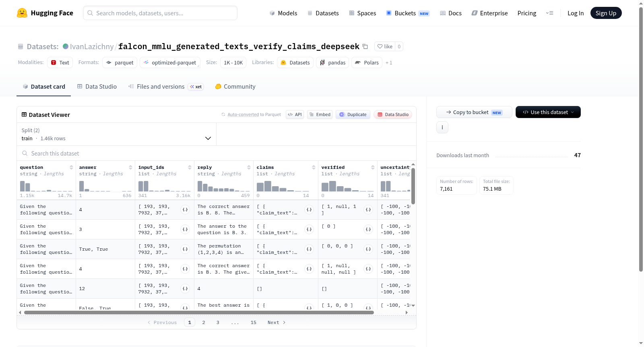Open IvanLazichny profile link
The image size is (644, 347).
(92, 46)
